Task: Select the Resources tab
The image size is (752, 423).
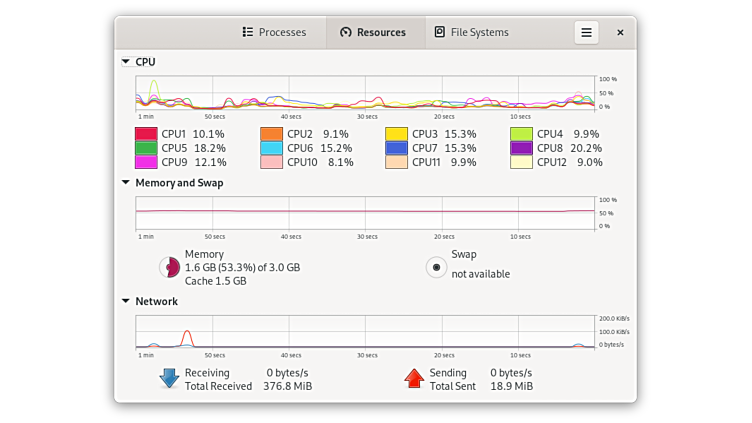Action: pyautogui.click(x=373, y=32)
